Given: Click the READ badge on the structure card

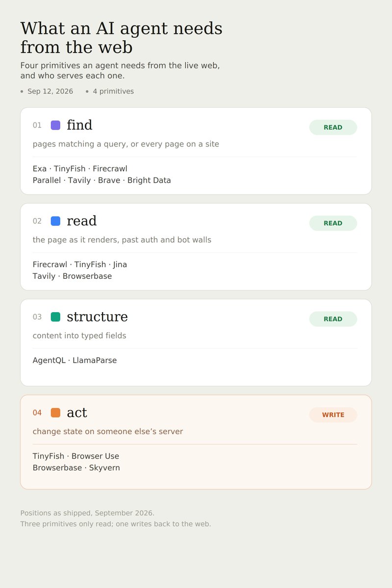Looking at the screenshot, I should click(333, 319).
